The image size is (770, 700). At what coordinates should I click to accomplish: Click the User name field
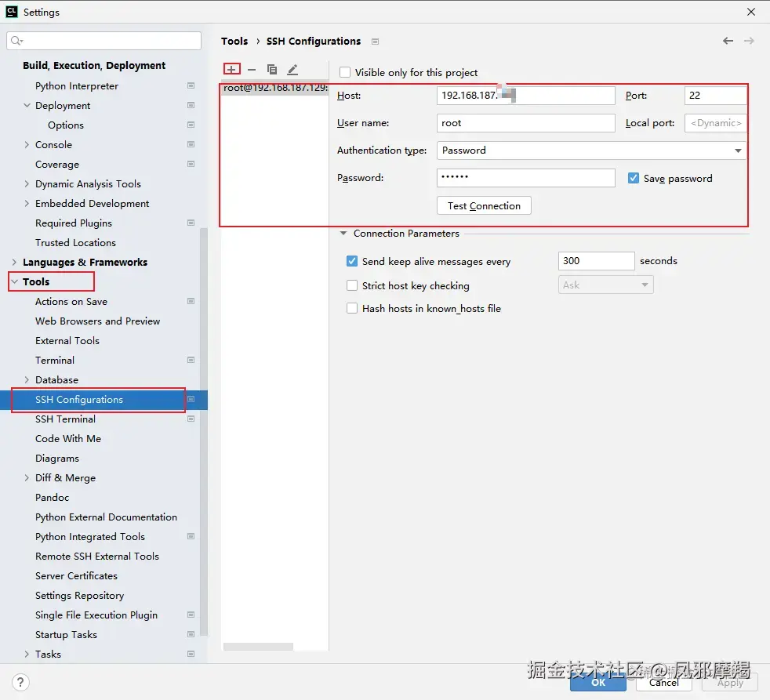point(525,123)
